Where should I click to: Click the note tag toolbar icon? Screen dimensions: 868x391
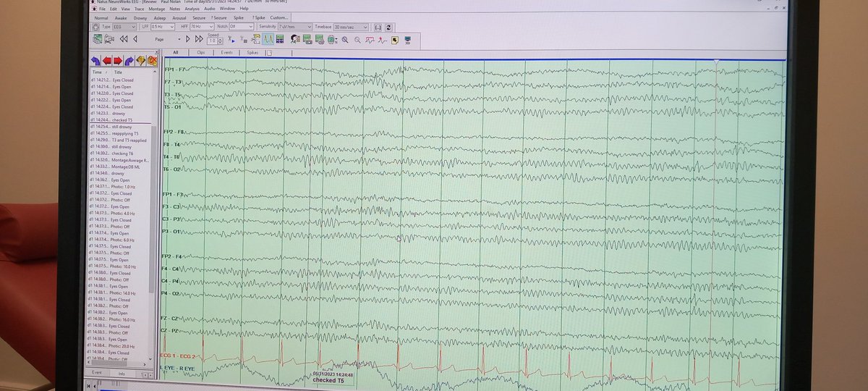257,39
